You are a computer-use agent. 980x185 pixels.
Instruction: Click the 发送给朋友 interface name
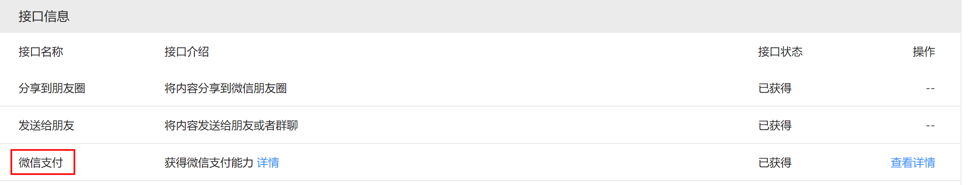pyautogui.click(x=46, y=125)
